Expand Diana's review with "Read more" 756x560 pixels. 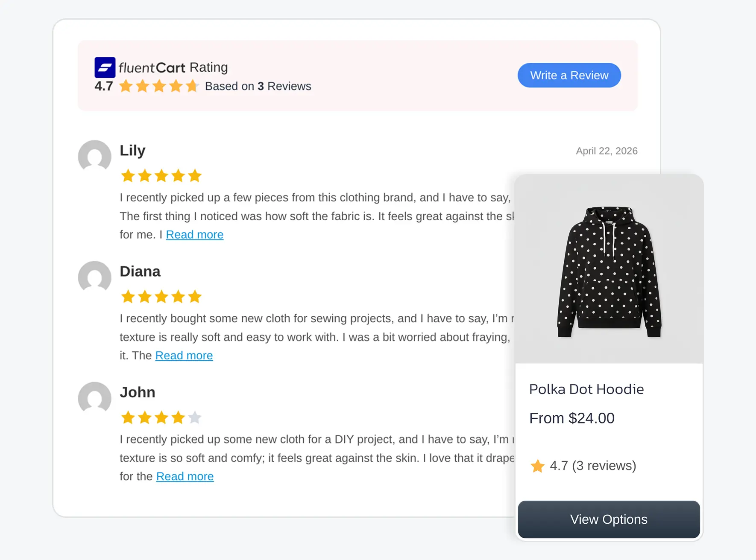(184, 355)
